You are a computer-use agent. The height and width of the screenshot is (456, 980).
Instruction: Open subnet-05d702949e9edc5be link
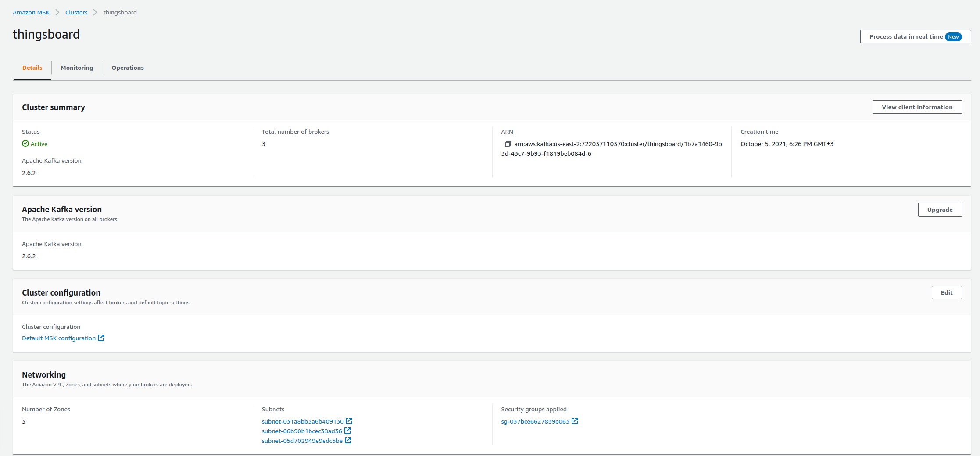pyautogui.click(x=302, y=441)
